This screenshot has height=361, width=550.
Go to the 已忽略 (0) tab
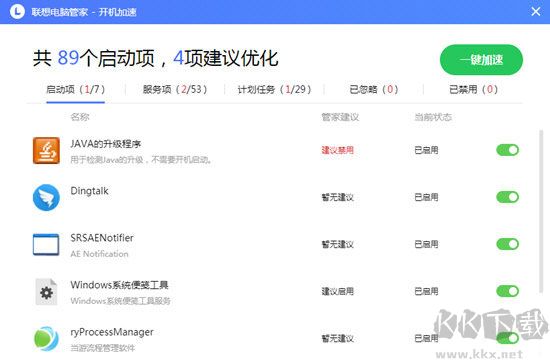tap(374, 89)
